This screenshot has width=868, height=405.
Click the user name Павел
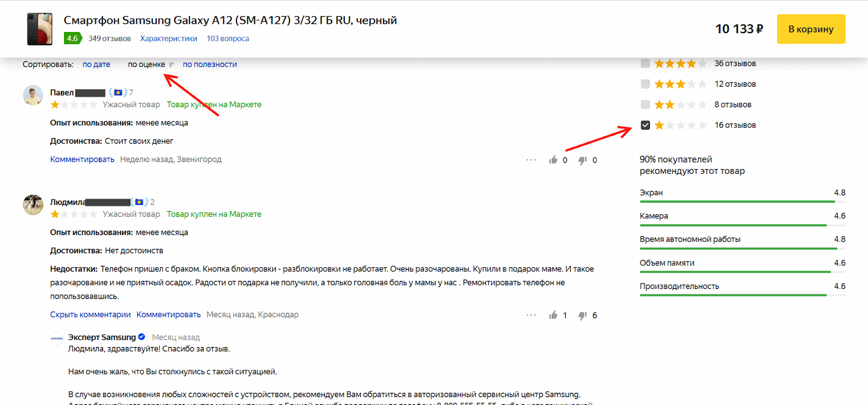[x=62, y=93]
